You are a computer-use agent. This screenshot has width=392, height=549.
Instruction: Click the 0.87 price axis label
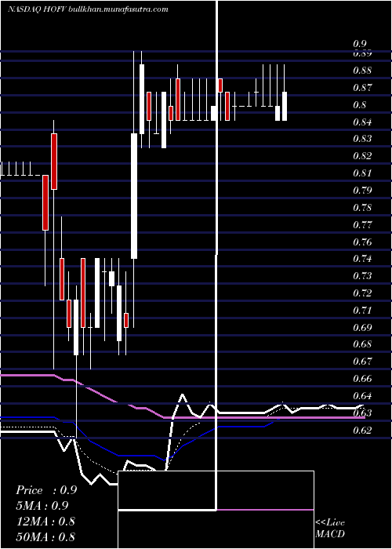click(362, 88)
